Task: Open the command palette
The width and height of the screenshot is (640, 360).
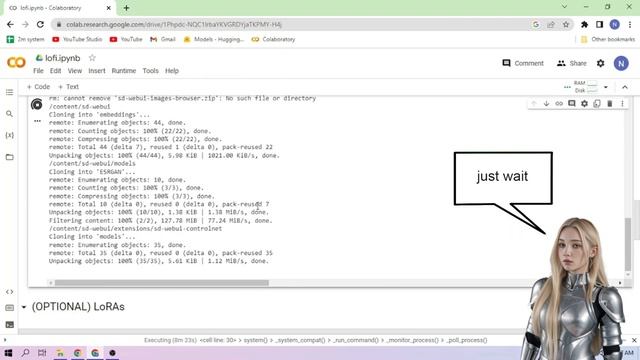Action: point(9,308)
